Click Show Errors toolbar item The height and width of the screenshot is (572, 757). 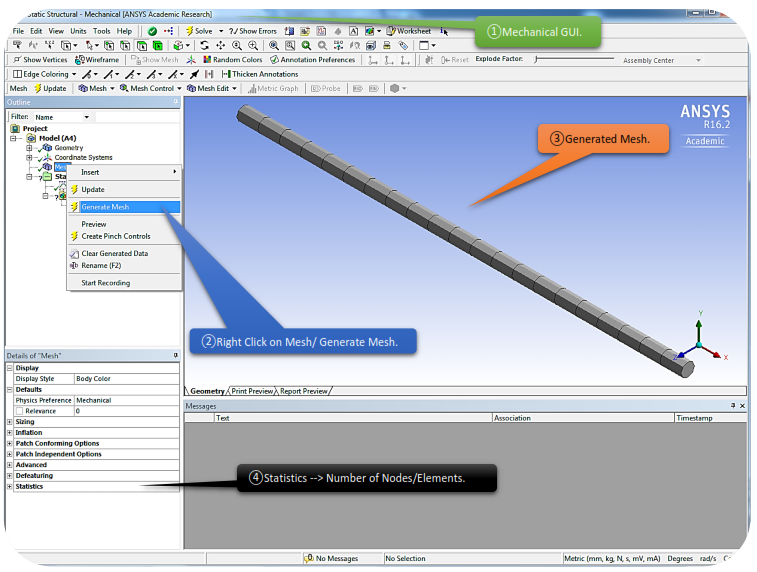point(252,31)
